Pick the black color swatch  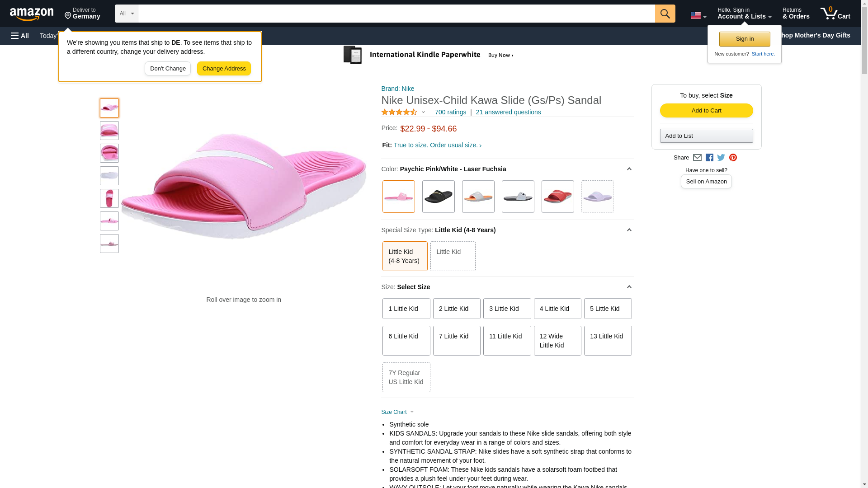click(x=438, y=197)
